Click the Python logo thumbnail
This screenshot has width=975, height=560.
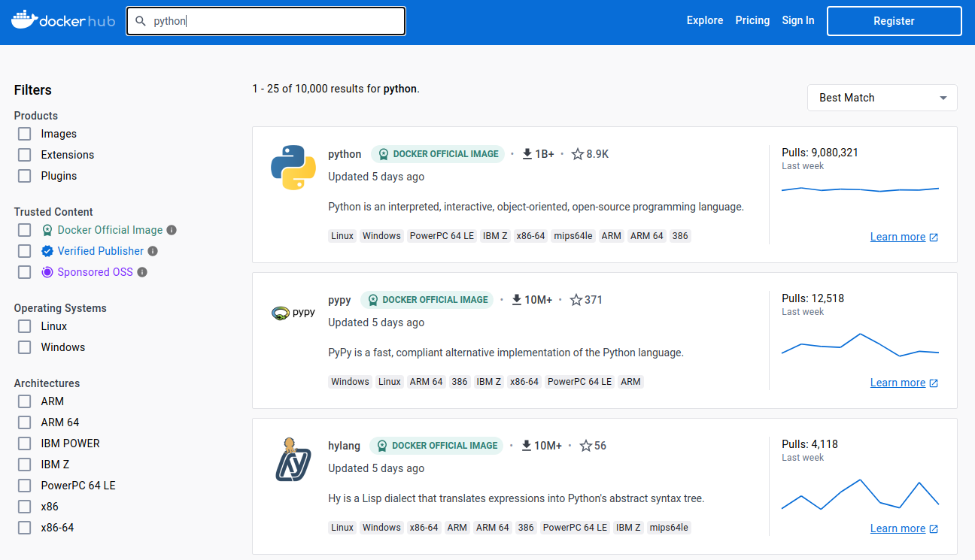pyautogui.click(x=293, y=168)
